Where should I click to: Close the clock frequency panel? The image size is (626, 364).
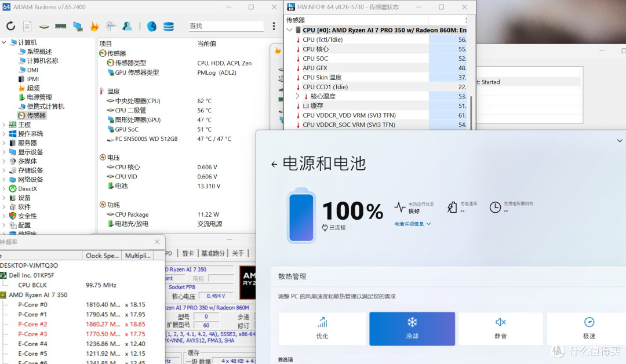click(x=157, y=242)
